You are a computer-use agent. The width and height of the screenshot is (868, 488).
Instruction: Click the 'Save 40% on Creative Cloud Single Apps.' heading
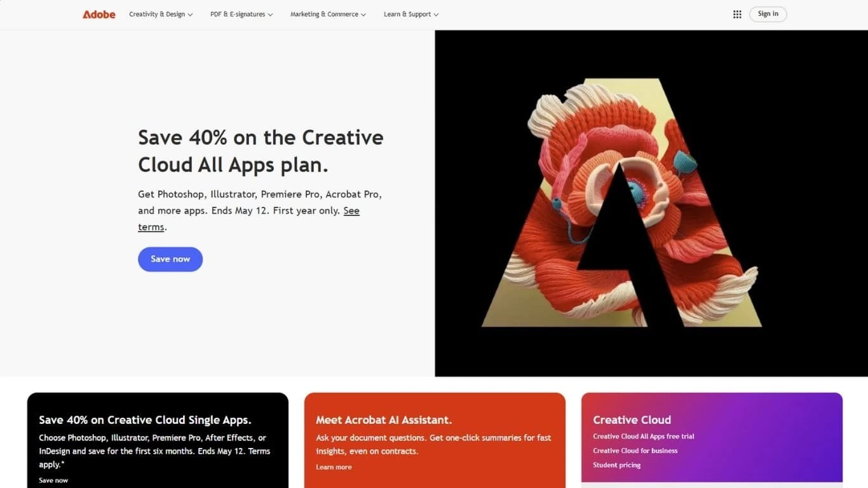coord(145,420)
